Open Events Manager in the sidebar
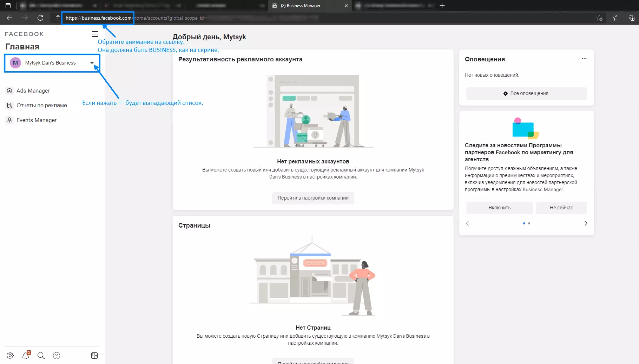This screenshot has height=364, width=639. pos(37,120)
